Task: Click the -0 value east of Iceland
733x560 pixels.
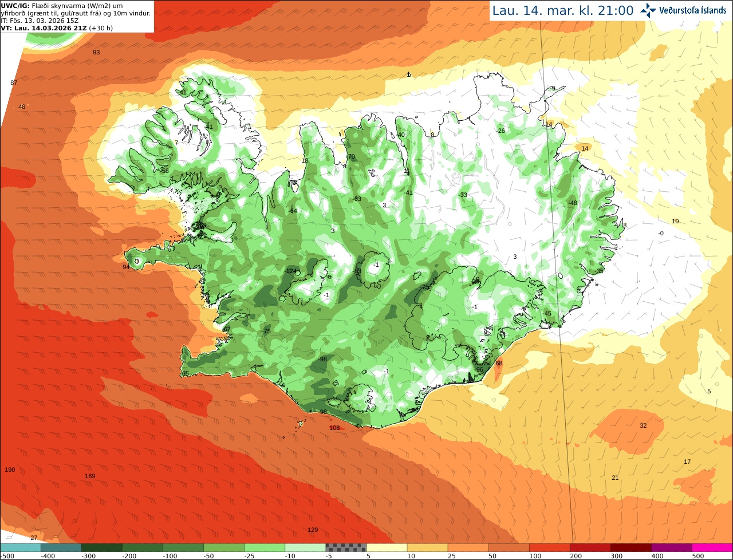Action: 661,233
